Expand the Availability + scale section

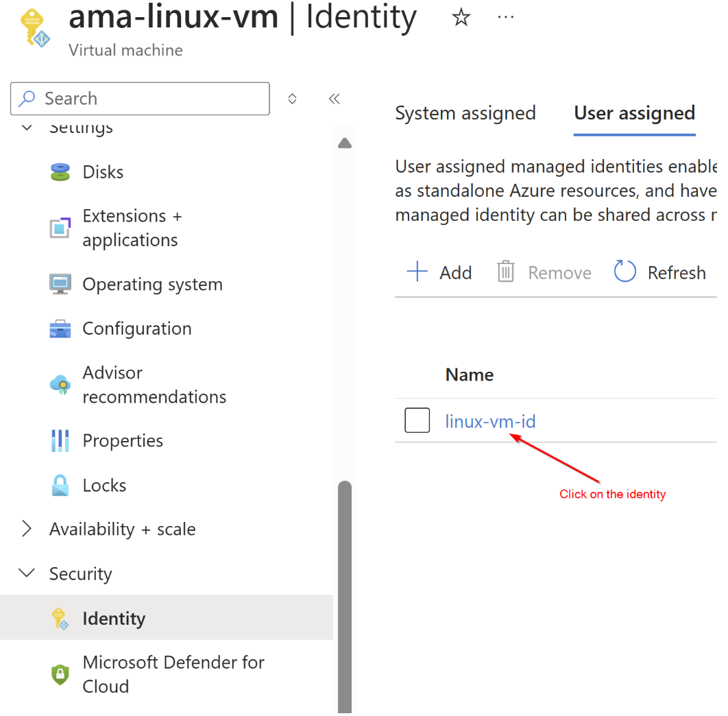[27, 529]
